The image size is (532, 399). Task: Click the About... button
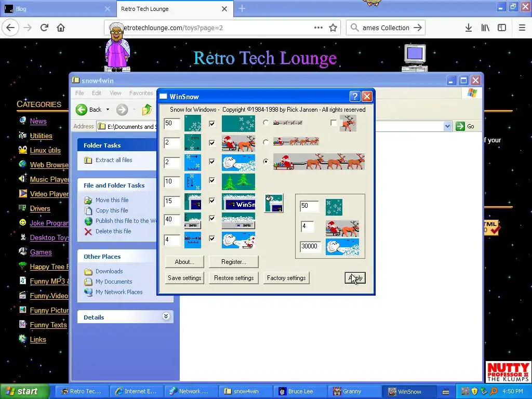(184, 262)
